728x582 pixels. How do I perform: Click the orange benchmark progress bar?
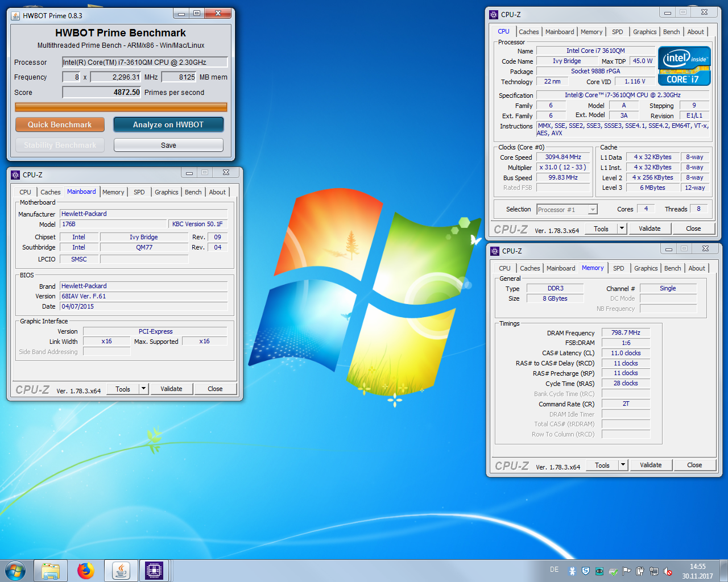pyautogui.click(x=121, y=107)
